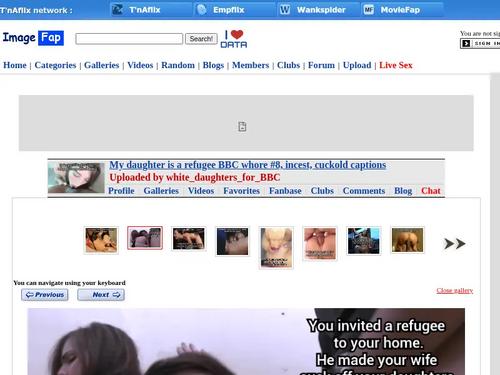Click the Close gallery link
500x375 pixels.
tap(455, 290)
